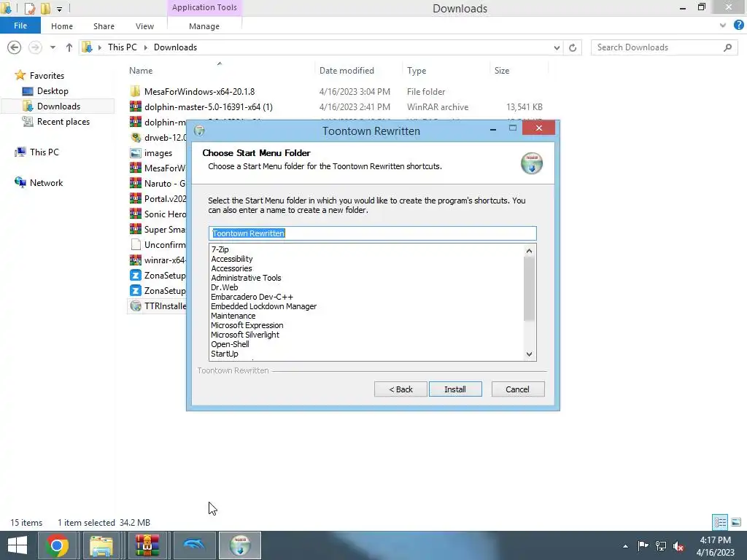
Task: Open the Windows Start button
Action: tap(18, 545)
